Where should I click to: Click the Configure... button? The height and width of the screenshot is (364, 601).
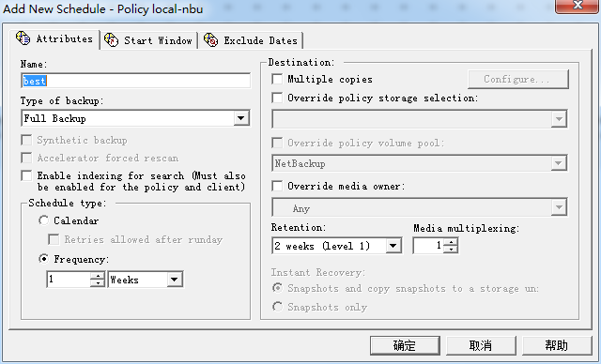(x=517, y=79)
